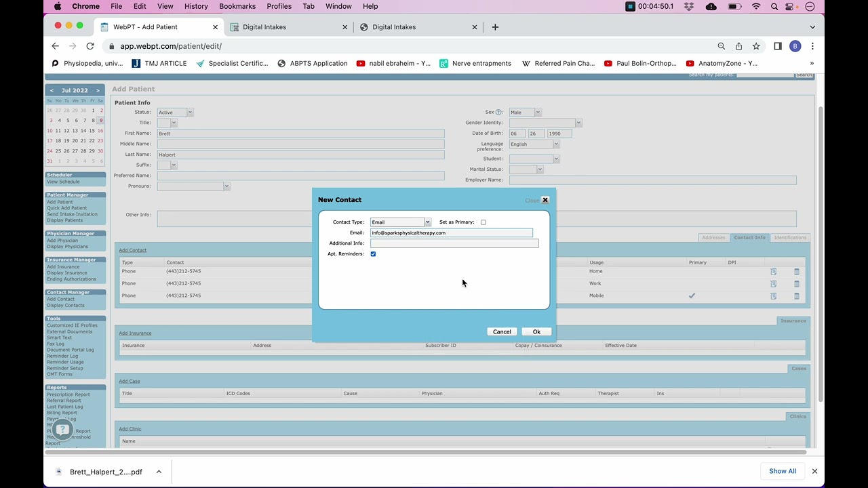868x488 pixels.
Task: Tick the Set as Primary checkbox
Action: 484,222
